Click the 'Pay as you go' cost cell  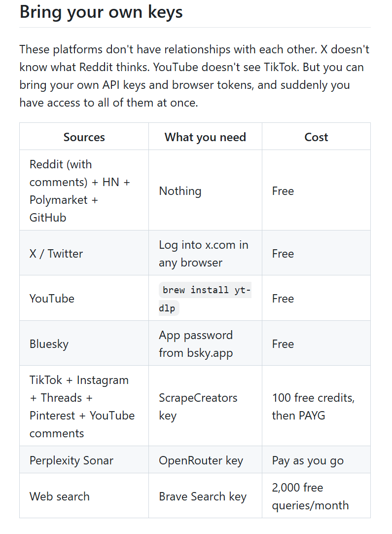[316, 460]
